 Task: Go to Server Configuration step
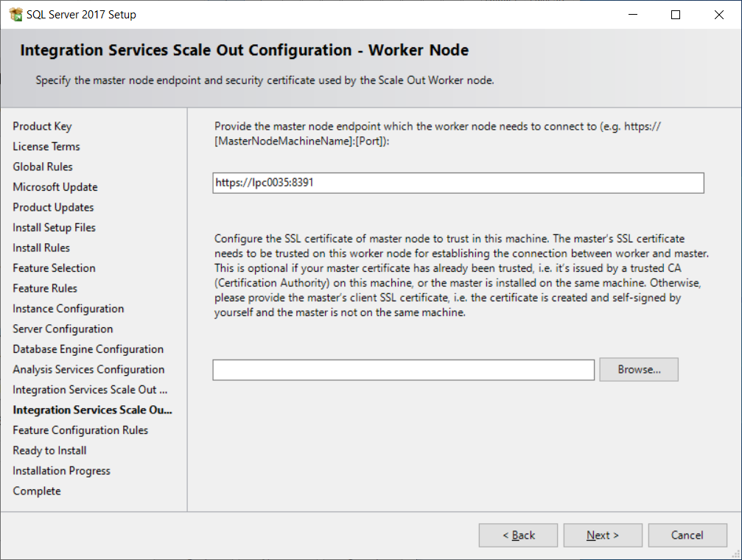(63, 329)
